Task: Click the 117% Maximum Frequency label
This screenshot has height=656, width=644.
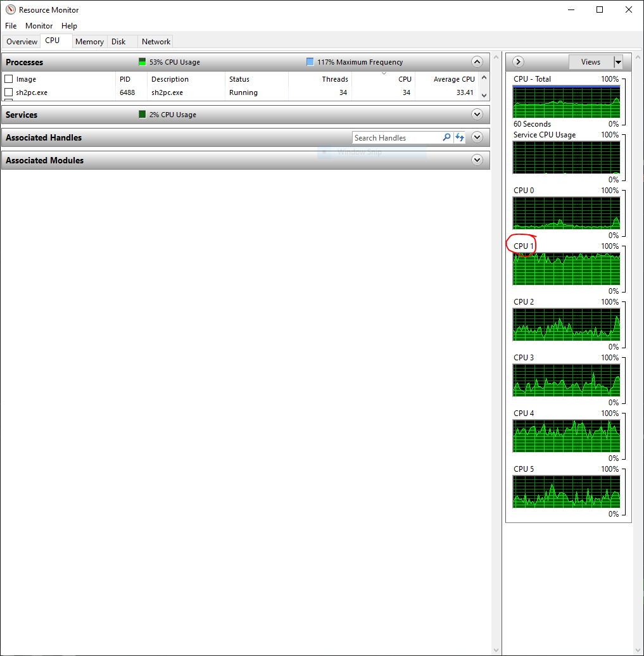Action: (x=360, y=62)
